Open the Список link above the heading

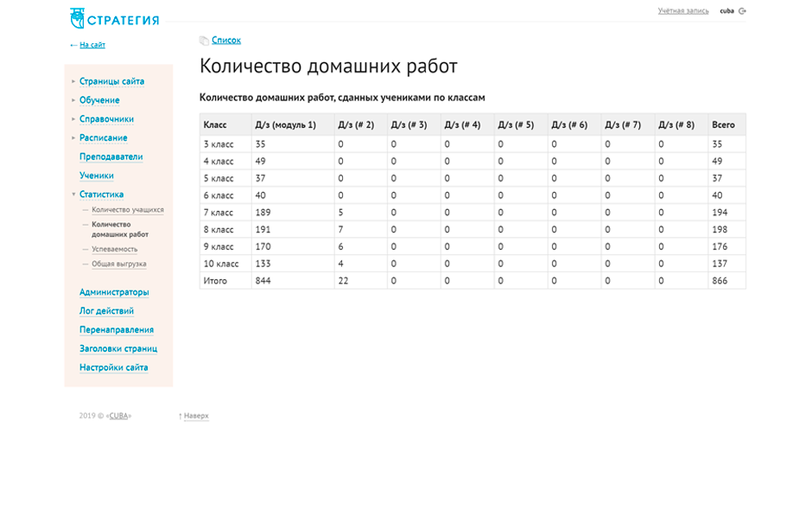coord(226,41)
